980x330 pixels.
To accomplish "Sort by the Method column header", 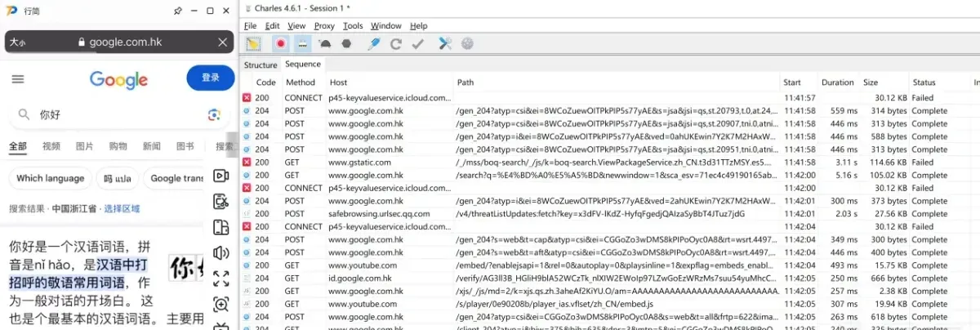I will (301, 82).
